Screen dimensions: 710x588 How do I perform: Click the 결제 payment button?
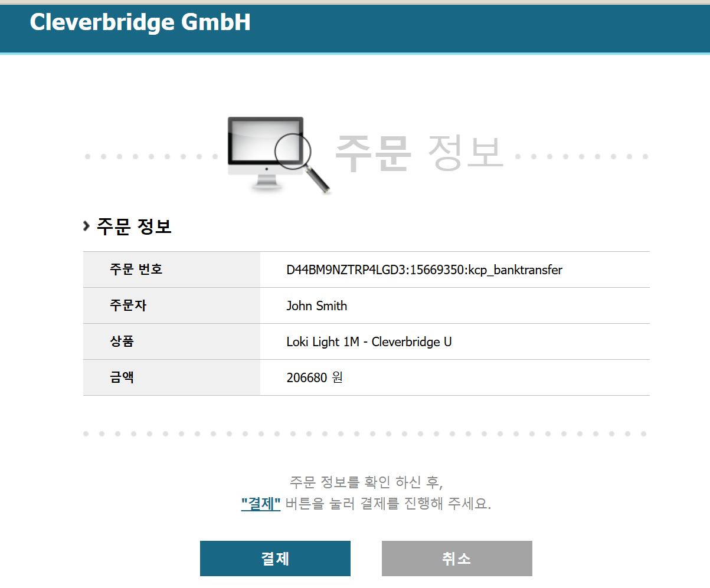tap(275, 559)
